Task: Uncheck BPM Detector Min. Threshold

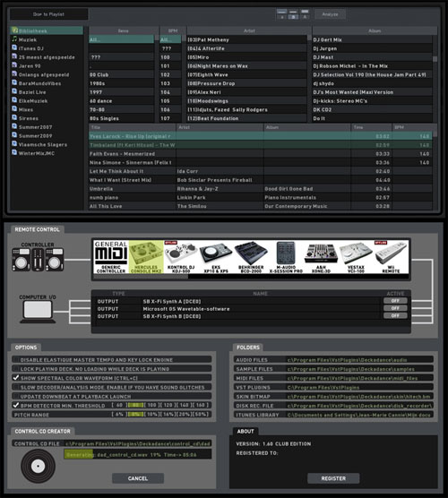Action: click(15, 405)
